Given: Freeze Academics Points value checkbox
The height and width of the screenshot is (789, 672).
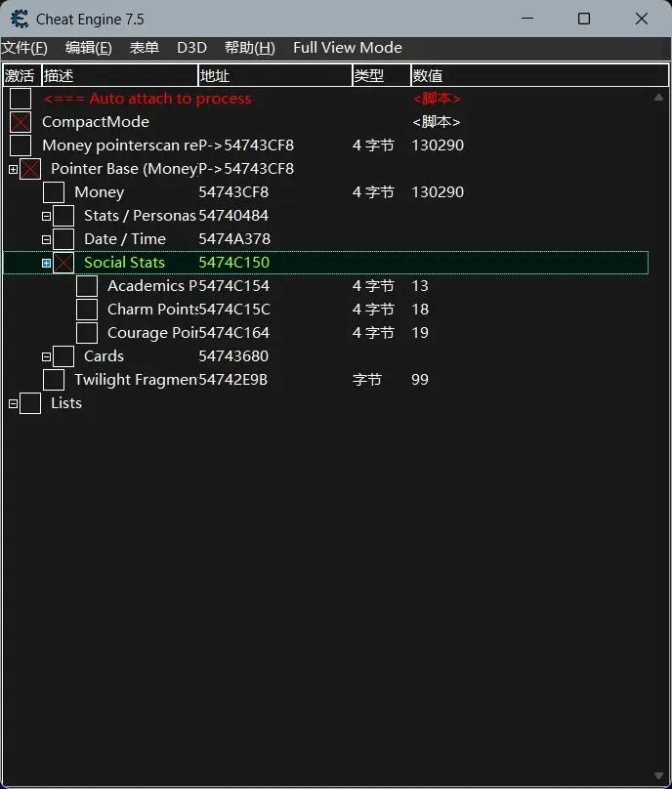Looking at the screenshot, I should [x=87, y=286].
